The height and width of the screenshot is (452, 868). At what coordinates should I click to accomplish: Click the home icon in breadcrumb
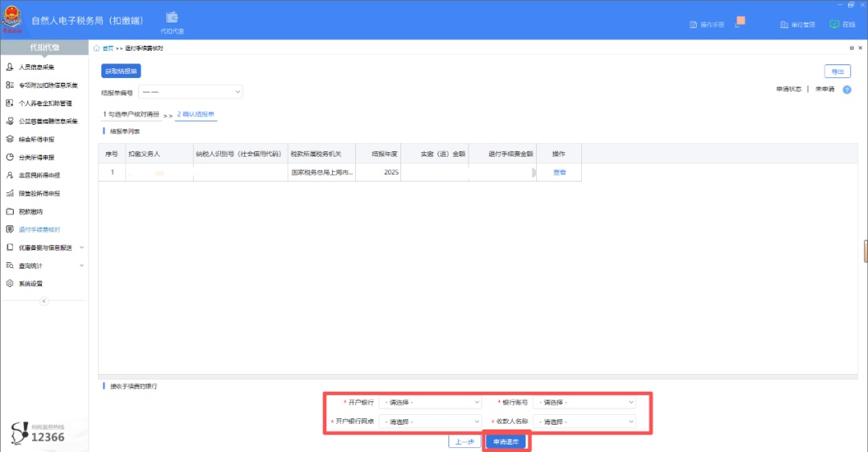97,49
